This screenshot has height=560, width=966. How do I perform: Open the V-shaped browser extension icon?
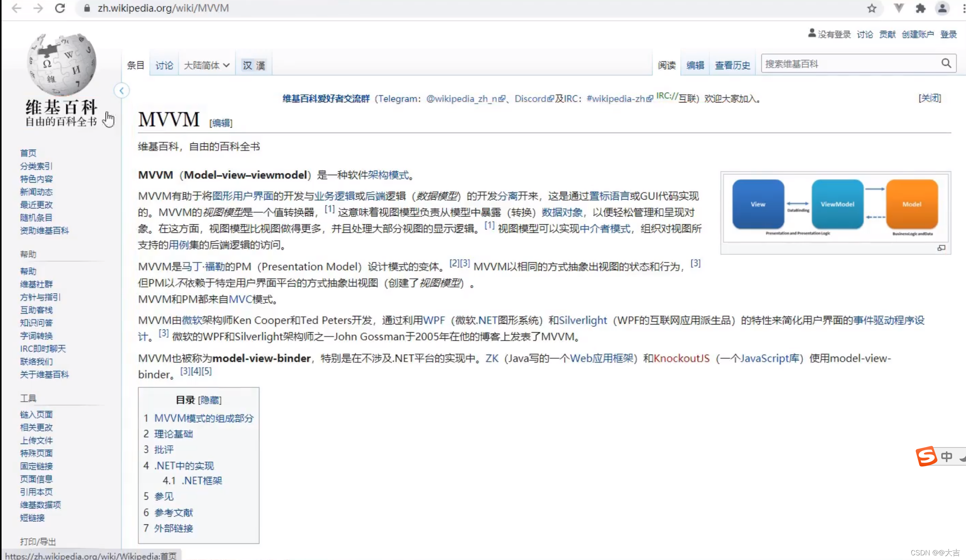tap(899, 8)
